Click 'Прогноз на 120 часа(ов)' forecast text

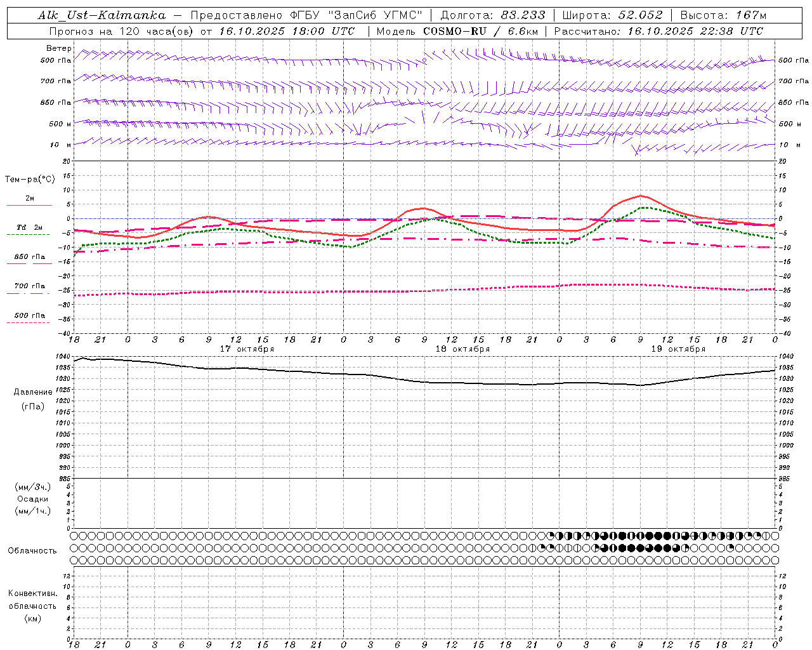[122, 31]
